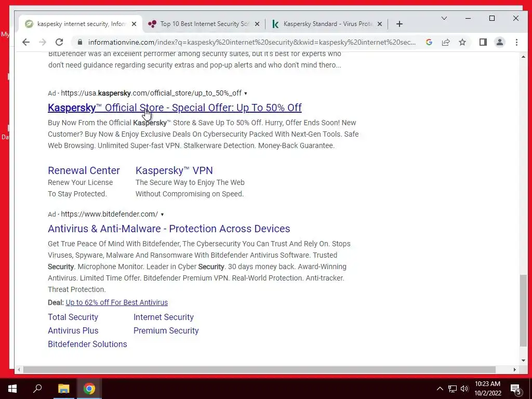The height and width of the screenshot is (399, 532).
Task: Open the Antivirus Plus link
Action: 73,330
